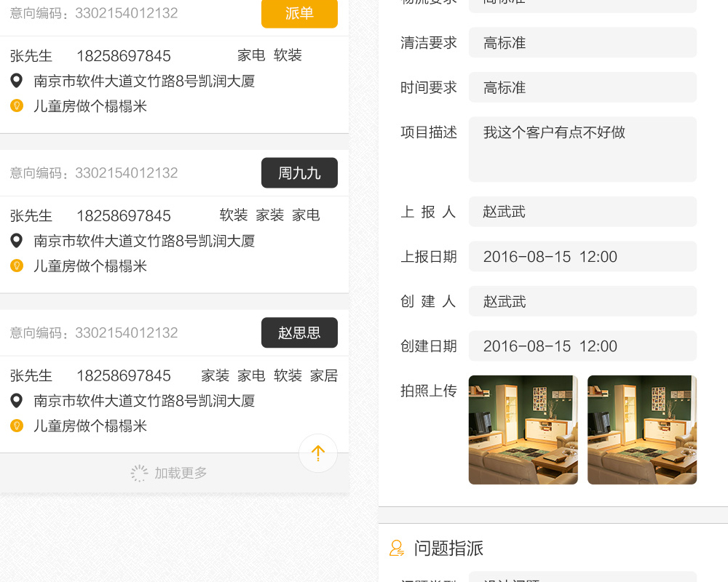This screenshot has height=582, width=728.
Task: Click the 问题指派 section heading
Action: (x=448, y=548)
